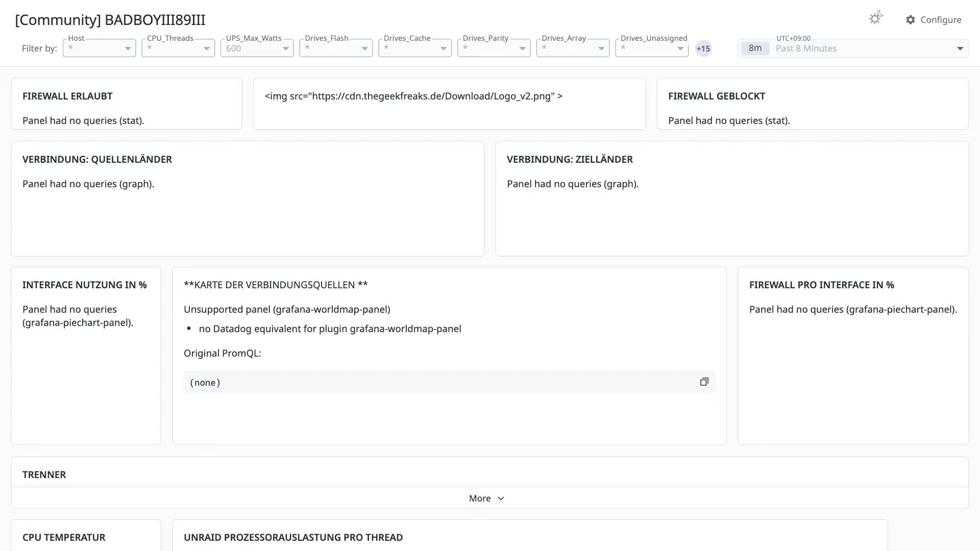Screen dimensions: 980x551
Task: Click the dashboard title BADBOYIII89III
Action: [x=110, y=20]
